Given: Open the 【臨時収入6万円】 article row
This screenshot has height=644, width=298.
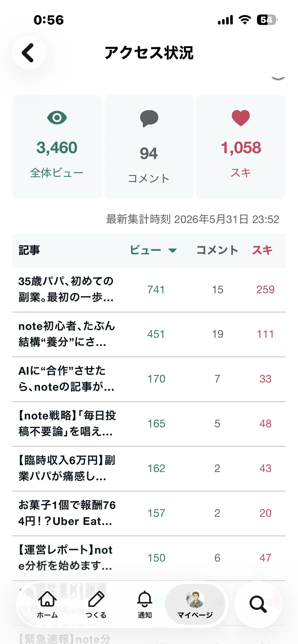Looking at the screenshot, I should [x=149, y=469].
